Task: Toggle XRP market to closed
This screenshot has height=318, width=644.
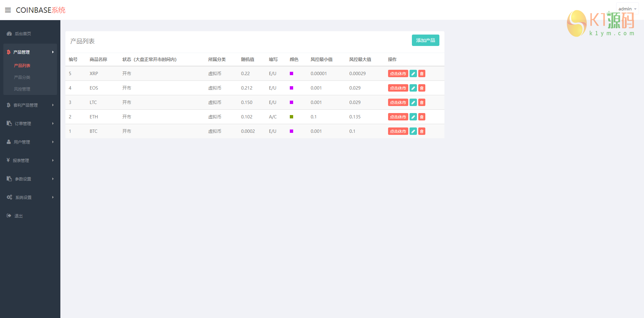Action: point(398,74)
